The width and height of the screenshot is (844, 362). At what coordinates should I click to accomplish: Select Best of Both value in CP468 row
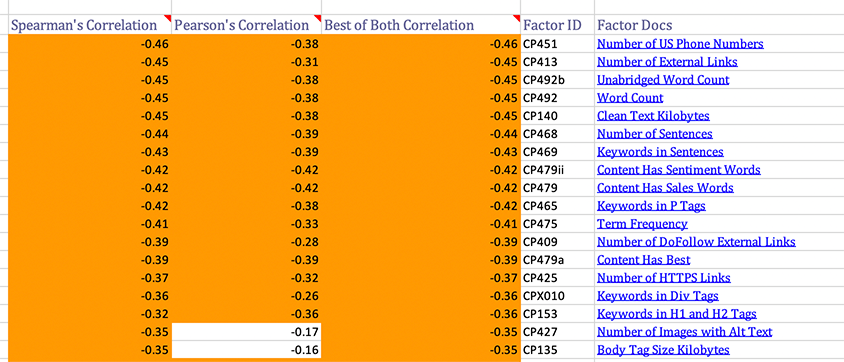[421, 133]
